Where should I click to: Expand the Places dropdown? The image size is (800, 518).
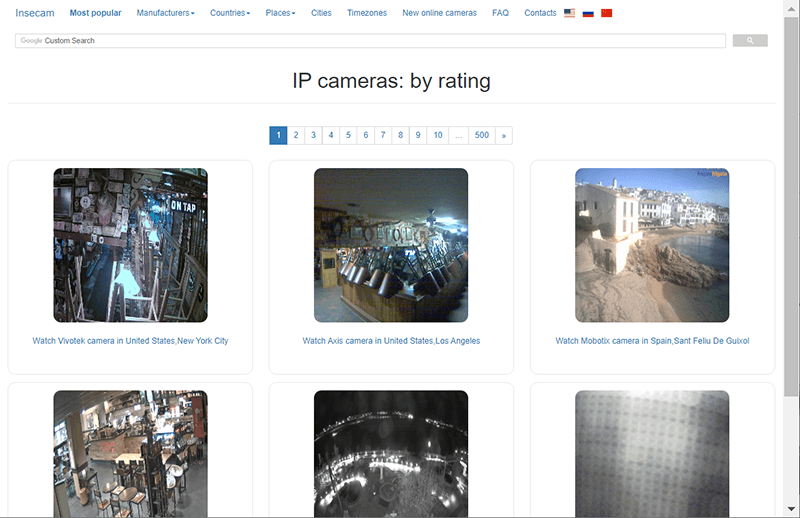point(280,13)
